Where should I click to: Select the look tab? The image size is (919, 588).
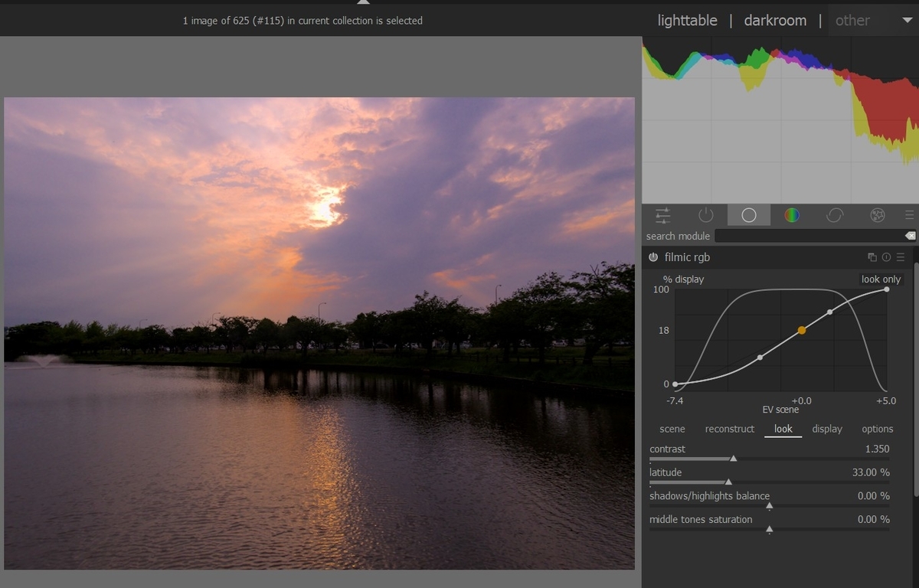[783, 429]
